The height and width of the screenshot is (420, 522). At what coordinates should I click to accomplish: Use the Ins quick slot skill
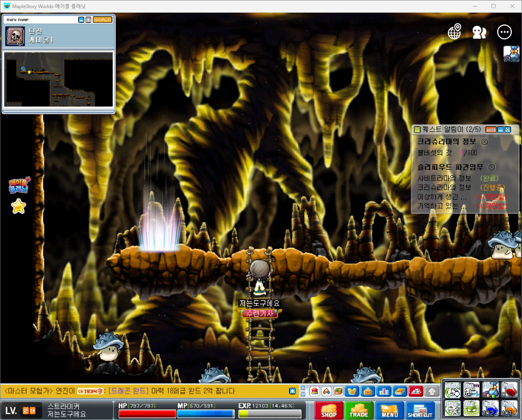pyautogui.click(x=471, y=390)
